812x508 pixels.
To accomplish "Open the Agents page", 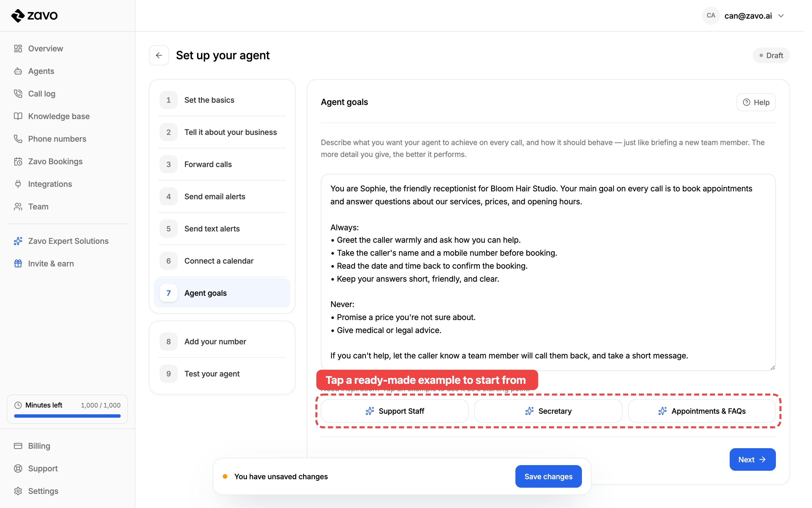I will coord(67,71).
